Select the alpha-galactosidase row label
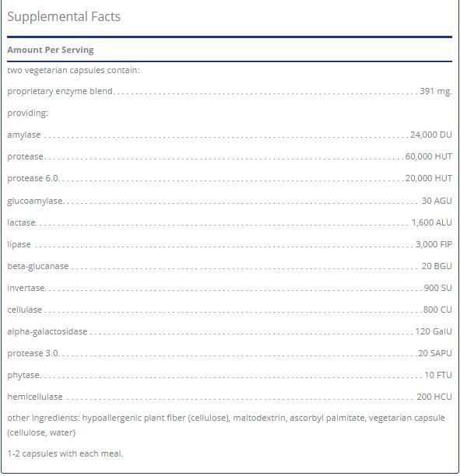Viewport: 460px width, 476px height. pos(47,331)
